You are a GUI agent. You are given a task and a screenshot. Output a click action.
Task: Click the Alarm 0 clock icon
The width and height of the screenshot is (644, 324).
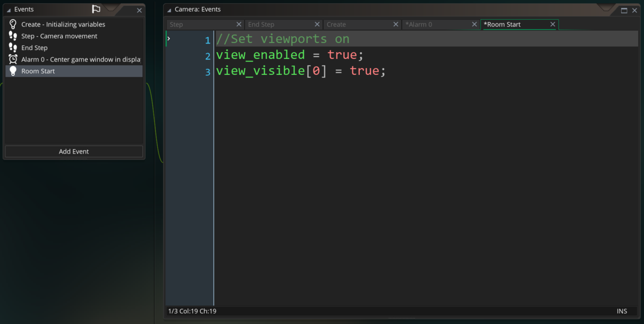click(x=13, y=59)
